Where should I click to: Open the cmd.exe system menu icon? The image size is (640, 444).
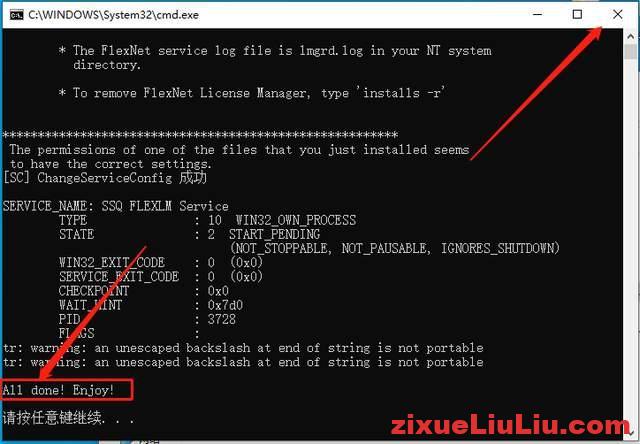pos(16,15)
